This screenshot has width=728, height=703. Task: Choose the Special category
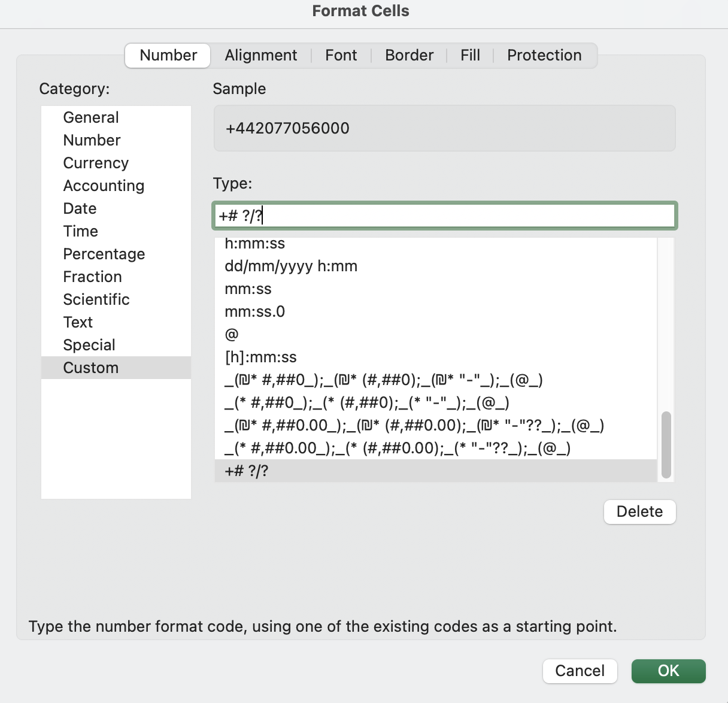tap(89, 345)
